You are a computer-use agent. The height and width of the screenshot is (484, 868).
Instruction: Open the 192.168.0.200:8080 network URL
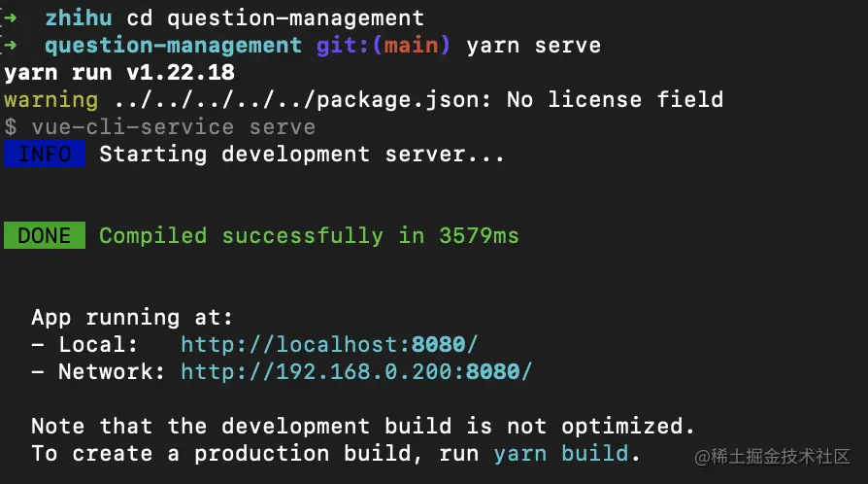coord(356,372)
